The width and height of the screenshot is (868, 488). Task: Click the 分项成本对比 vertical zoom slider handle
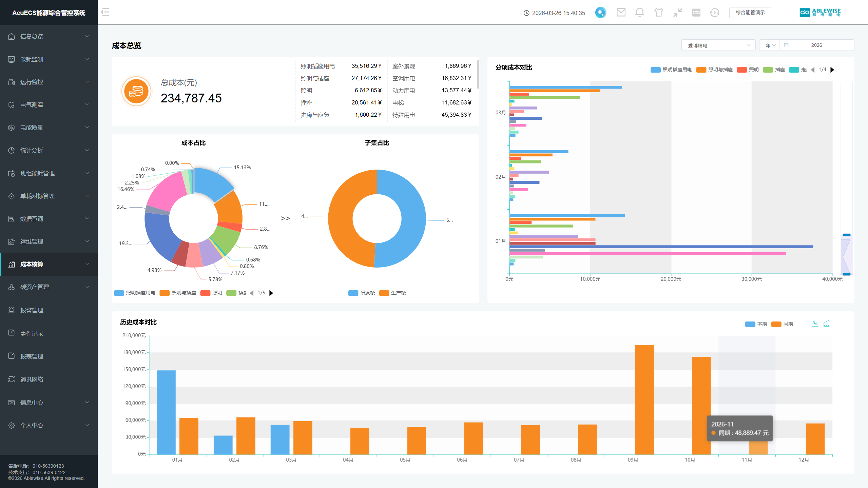click(846, 235)
